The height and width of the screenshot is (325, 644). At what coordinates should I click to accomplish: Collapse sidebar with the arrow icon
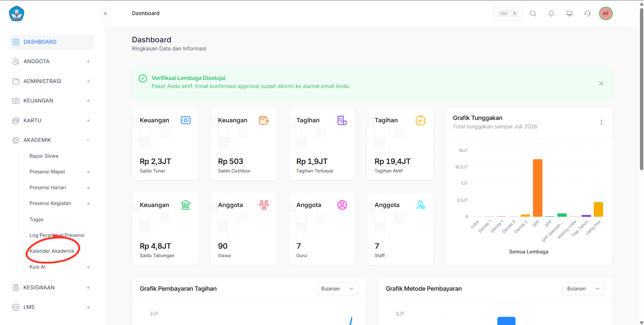click(x=105, y=13)
